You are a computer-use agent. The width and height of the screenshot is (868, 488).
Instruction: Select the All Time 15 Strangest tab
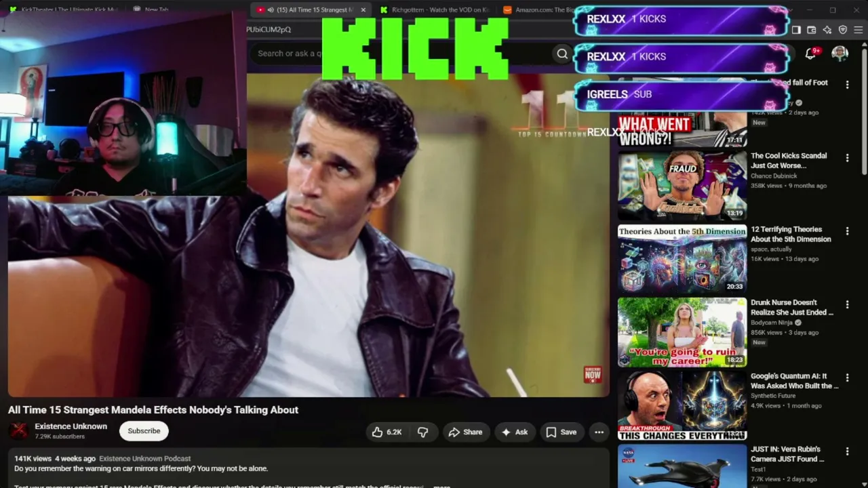(x=311, y=10)
